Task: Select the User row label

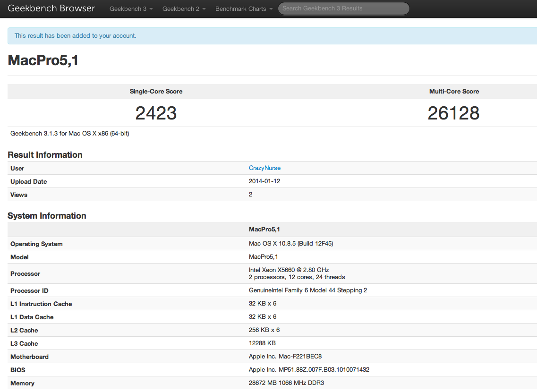Action: pyautogui.click(x=17, y=169)
